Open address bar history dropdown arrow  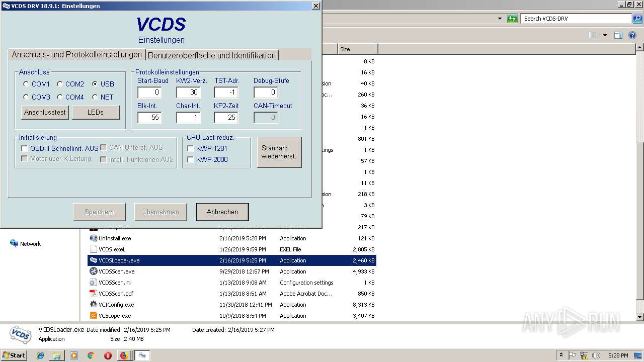point(500,19)
